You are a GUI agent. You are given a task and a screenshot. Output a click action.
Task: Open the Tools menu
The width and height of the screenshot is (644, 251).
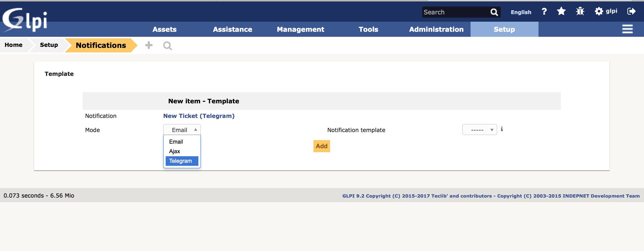tap(368, 29)
